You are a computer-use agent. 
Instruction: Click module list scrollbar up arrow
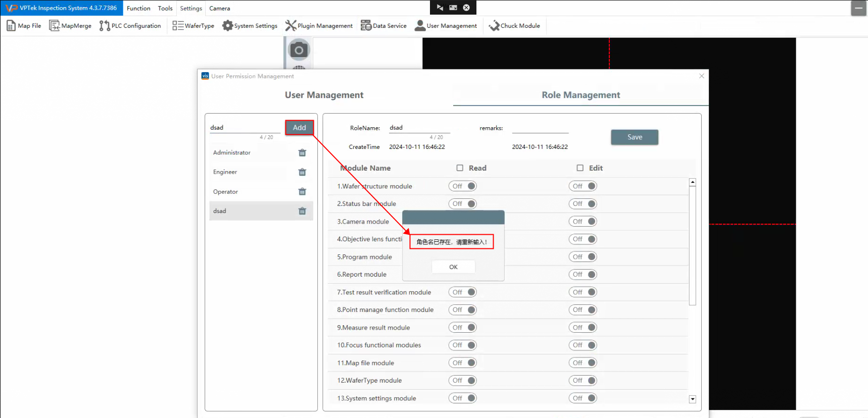[x=693, y=182]
